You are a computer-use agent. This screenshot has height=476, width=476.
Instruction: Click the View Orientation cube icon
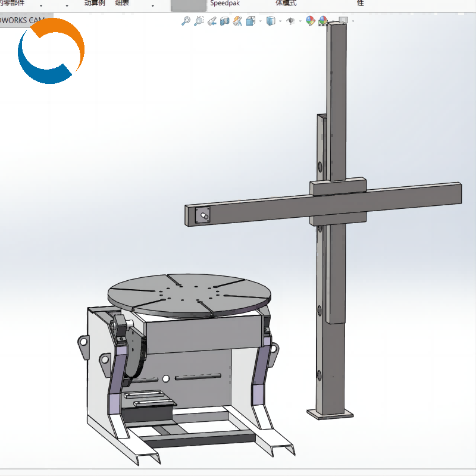[250, 21]
